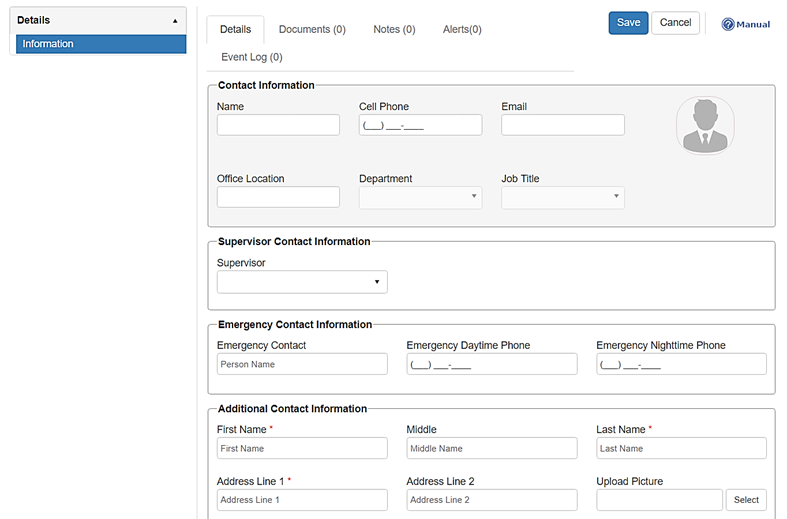This screenshot has width=787, height=519.
Task: Switch to the Documents (0) tab
Action: tap(312, 30)
